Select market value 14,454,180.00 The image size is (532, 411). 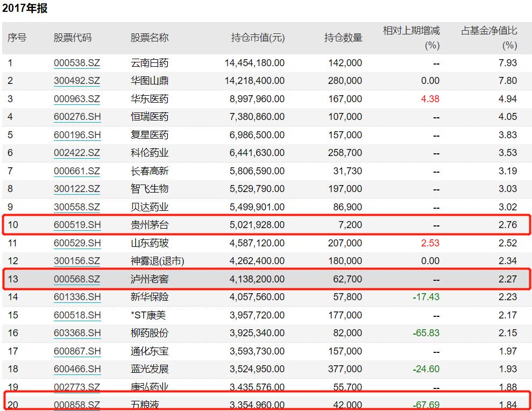click(x=254, y=63)
